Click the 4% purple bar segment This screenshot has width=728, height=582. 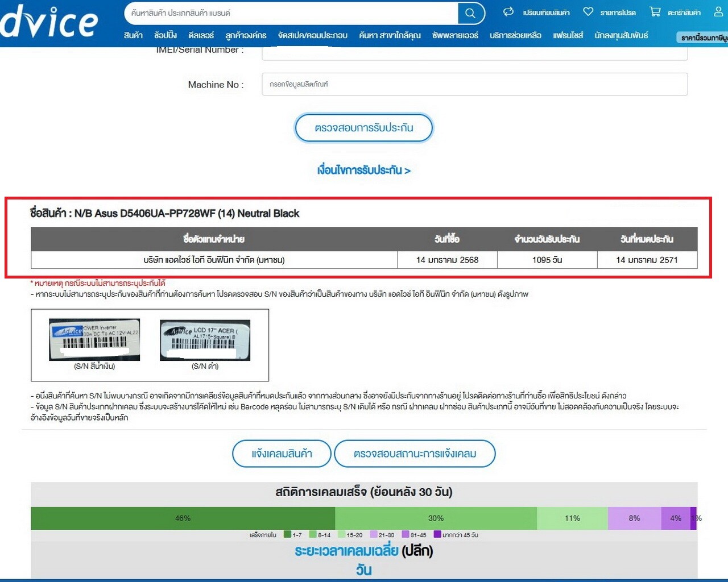pos(676,518)
